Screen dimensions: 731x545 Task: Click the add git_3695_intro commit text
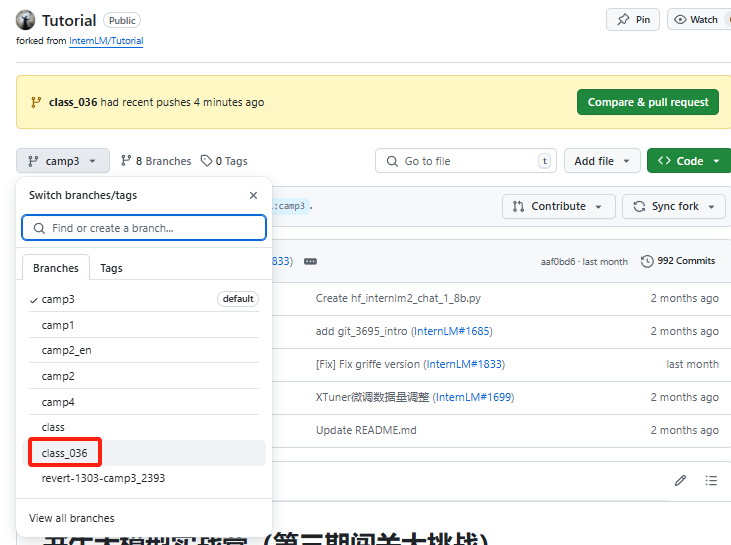(362, 331)
